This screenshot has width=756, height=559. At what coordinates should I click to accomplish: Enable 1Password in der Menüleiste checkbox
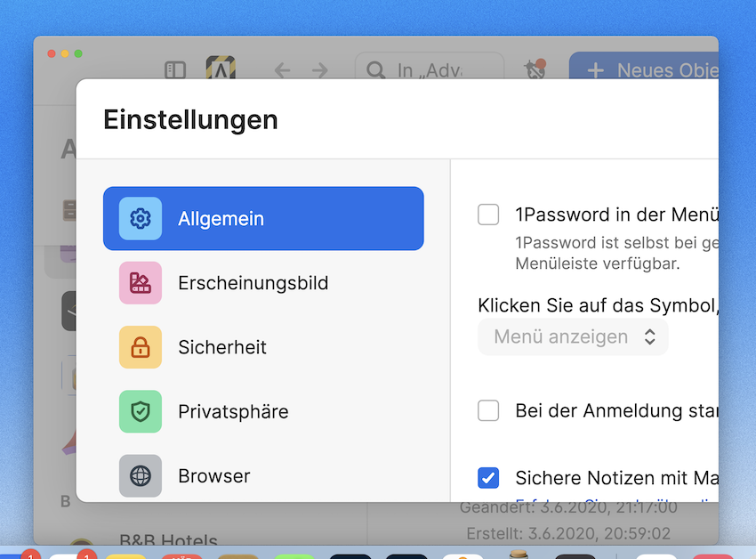click(488, 215)
